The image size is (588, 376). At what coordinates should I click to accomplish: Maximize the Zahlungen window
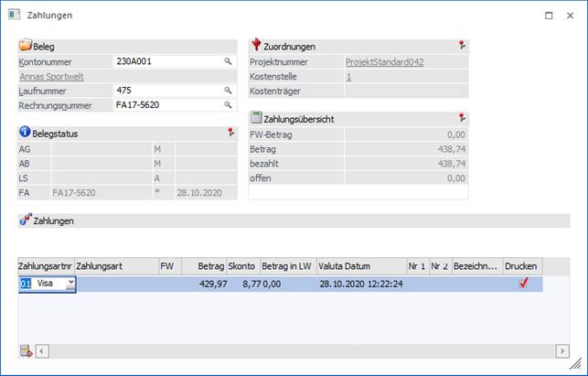[548, 16]
